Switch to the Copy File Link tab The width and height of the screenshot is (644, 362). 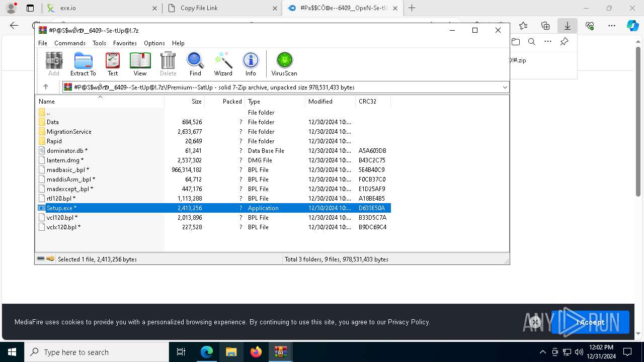click(222, 8)
